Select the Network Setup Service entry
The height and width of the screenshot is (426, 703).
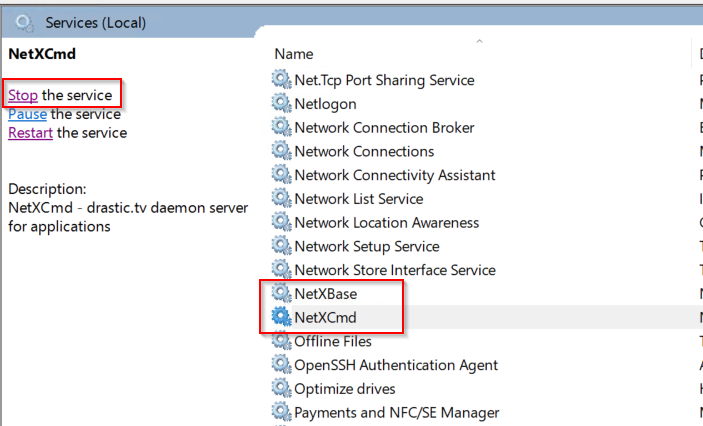(x=367, y=246)
